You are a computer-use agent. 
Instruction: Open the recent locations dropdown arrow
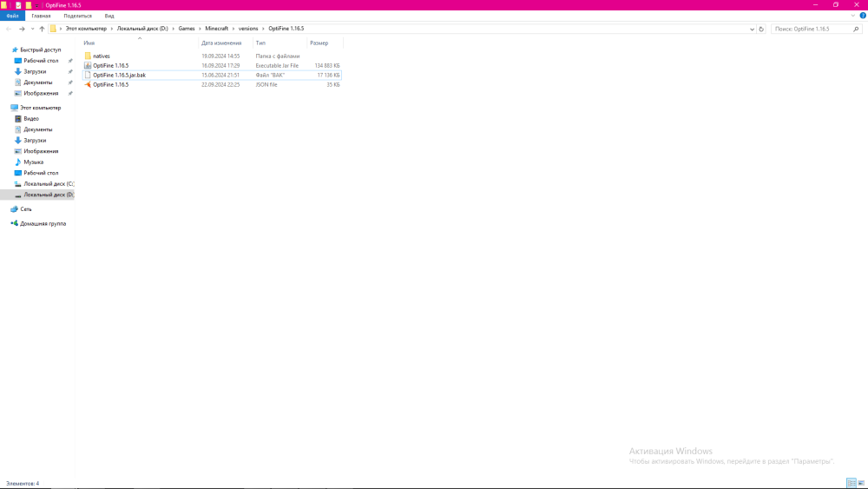click(33, 29)
